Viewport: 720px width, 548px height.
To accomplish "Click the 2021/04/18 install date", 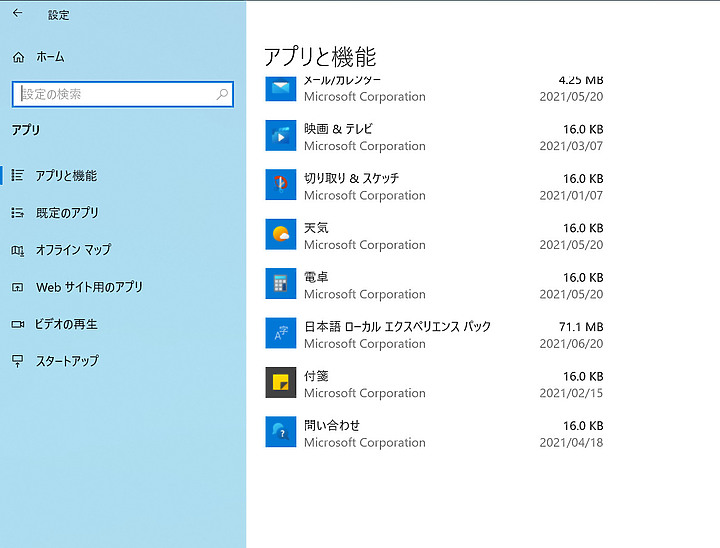I will [571, 442].
